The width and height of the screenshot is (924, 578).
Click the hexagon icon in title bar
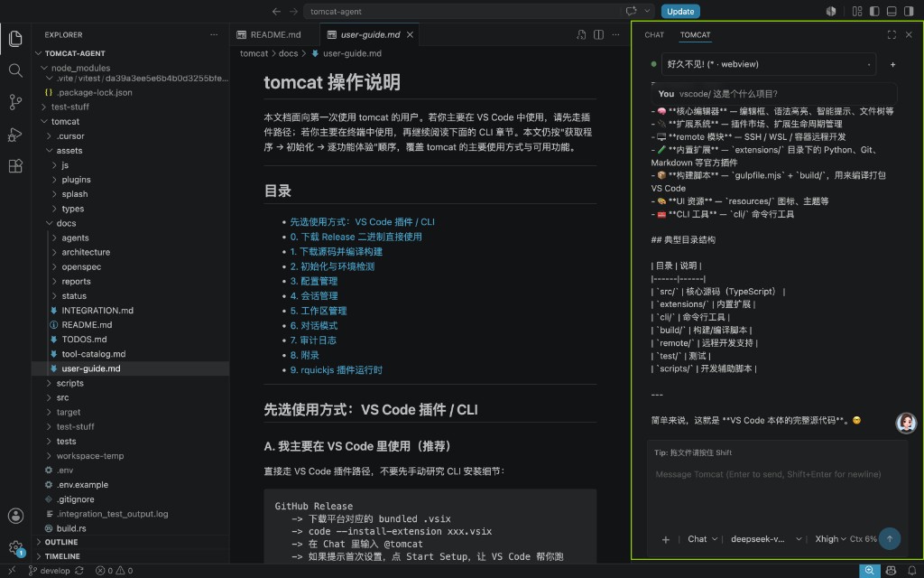[x=831, y=11]
